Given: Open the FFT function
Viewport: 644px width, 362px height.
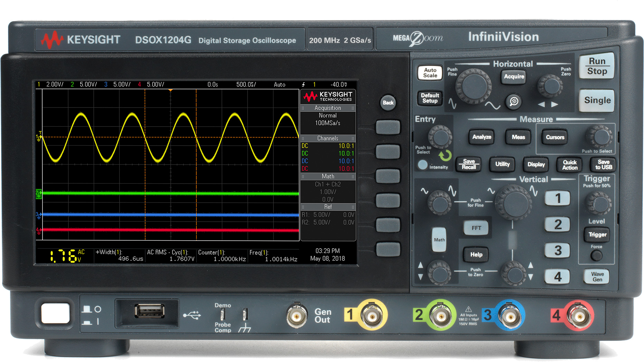Looking at the screenshot, I should tap(476, 228).
